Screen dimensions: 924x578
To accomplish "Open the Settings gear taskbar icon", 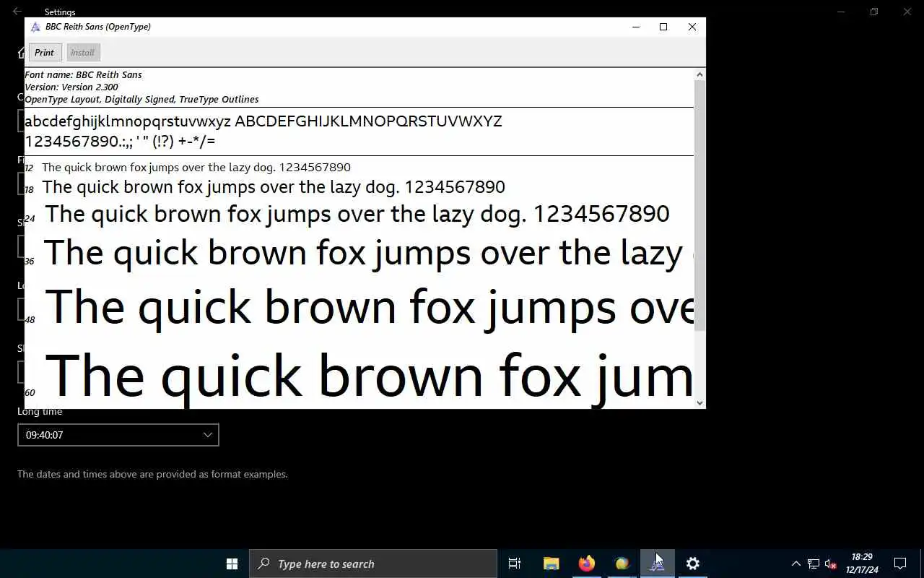I will click(692, 564).
